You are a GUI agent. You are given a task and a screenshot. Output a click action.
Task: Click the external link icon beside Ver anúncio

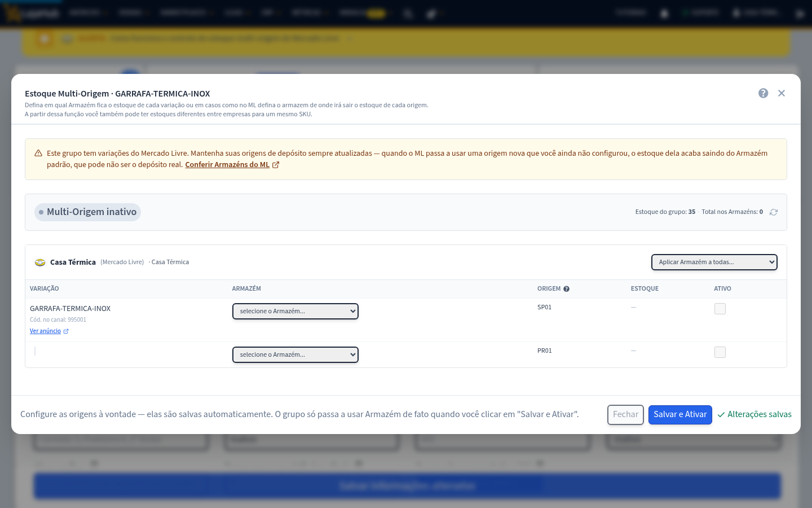[66, 331]
